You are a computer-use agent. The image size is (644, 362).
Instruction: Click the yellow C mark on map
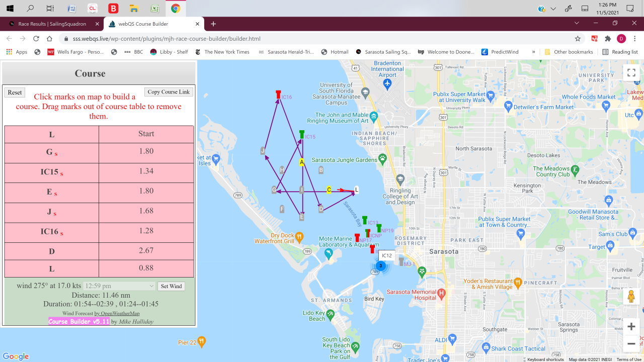pyautogui.click(x=329, y=190)
